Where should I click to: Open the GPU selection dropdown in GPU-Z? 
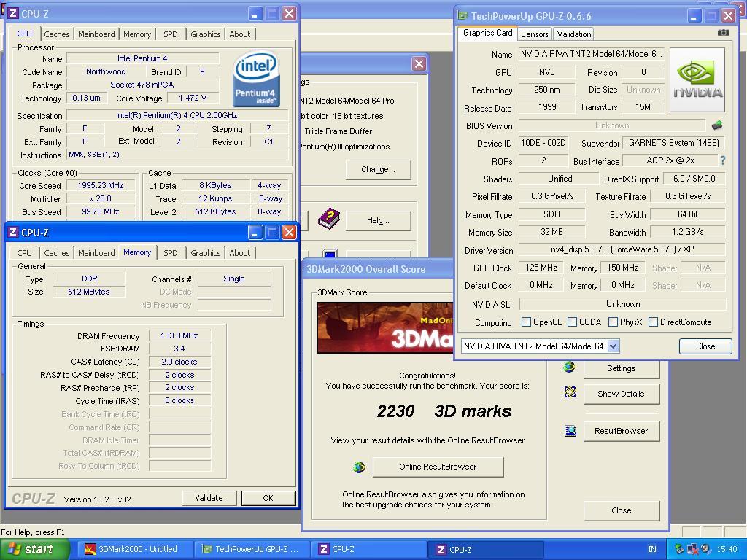613,346
